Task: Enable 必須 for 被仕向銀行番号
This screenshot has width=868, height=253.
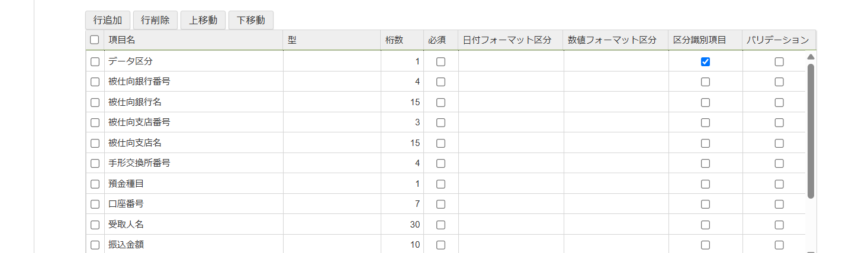Action: pyautogui.click(x=441, y=82)
